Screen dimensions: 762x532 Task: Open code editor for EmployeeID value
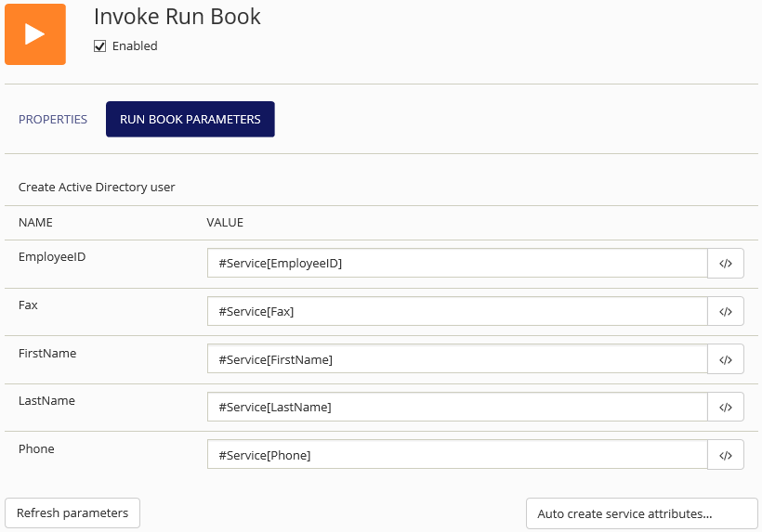point(726,264)
